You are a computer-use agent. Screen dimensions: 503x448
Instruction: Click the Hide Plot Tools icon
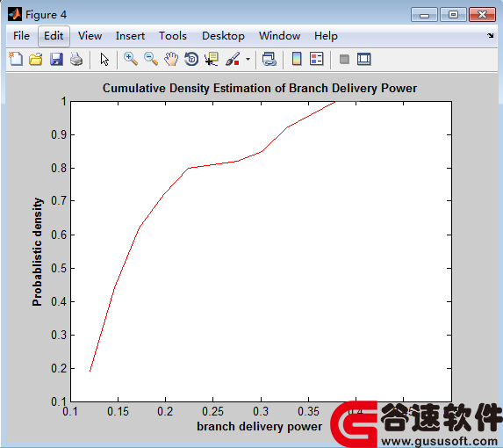pyautogui.click(x=344, y=60)
